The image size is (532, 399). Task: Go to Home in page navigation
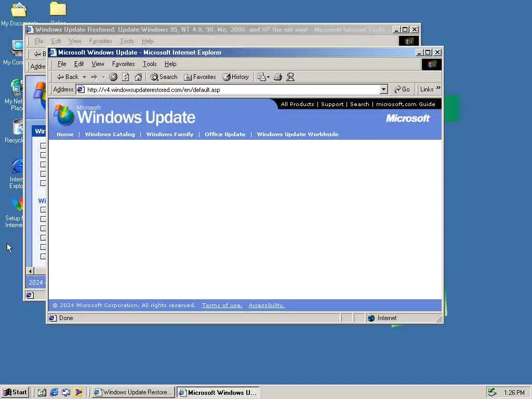click(x=65, y=135)
